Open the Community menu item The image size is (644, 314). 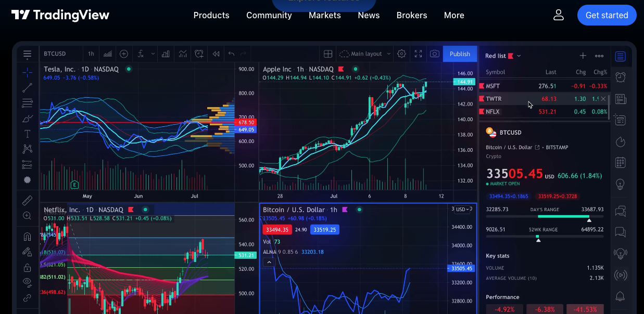tap(269, 15)
